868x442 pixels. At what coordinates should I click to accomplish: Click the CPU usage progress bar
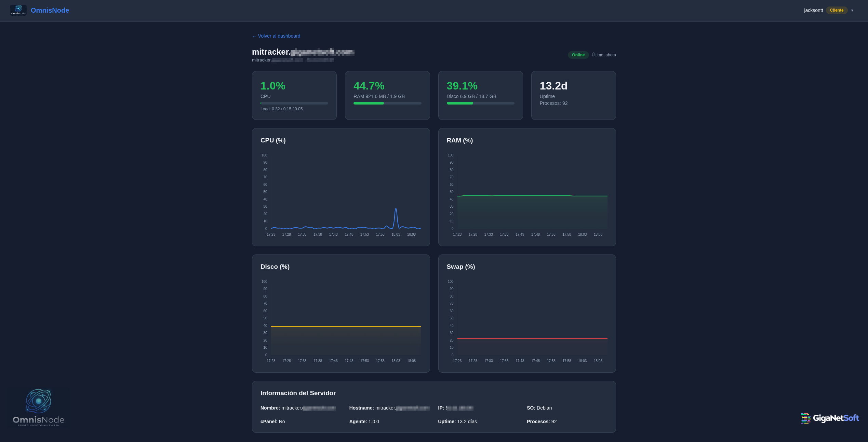pos(294,103)
